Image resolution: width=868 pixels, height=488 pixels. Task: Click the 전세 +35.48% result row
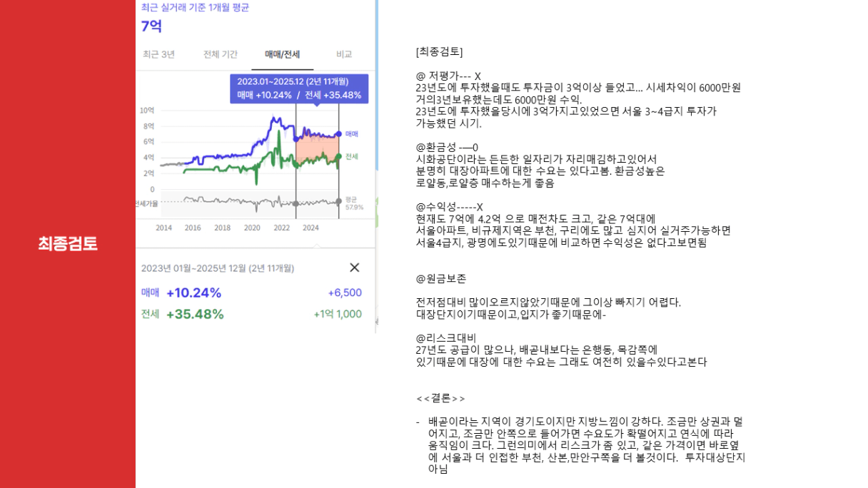click(x=251, y=314)
